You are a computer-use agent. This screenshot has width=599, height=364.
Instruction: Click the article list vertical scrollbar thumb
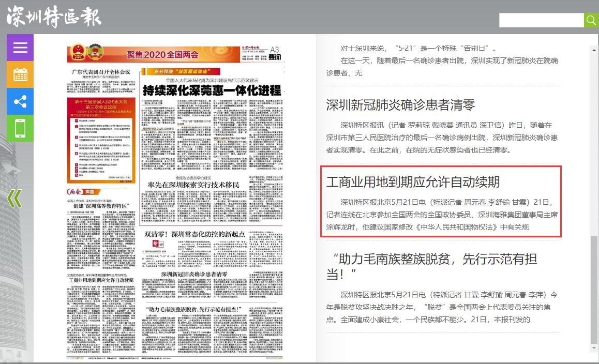(x=593, y=290)
